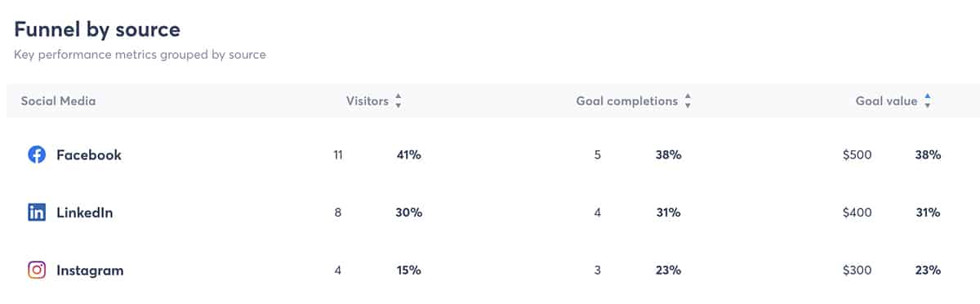Screen dimensions: 980x304
Task: Sort by Goal value using the arrow icon
Action: (x=928, y=101)
